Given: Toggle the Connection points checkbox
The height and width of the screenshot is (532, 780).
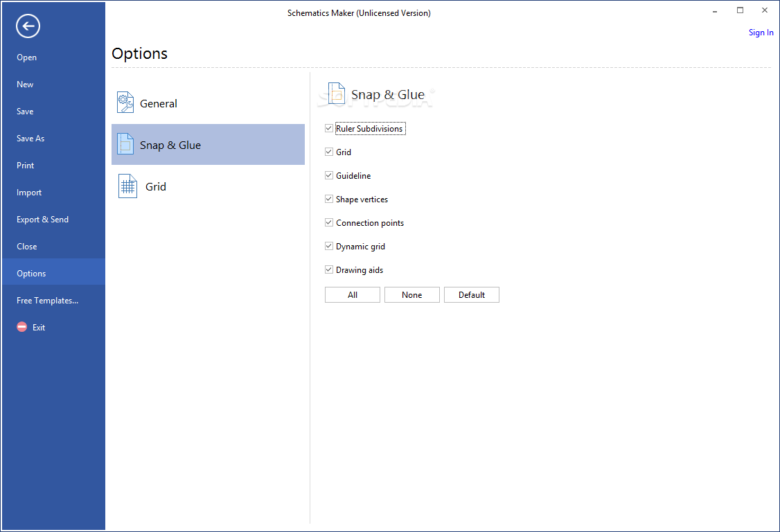Looking at the screenshot, I should (329, 222).
